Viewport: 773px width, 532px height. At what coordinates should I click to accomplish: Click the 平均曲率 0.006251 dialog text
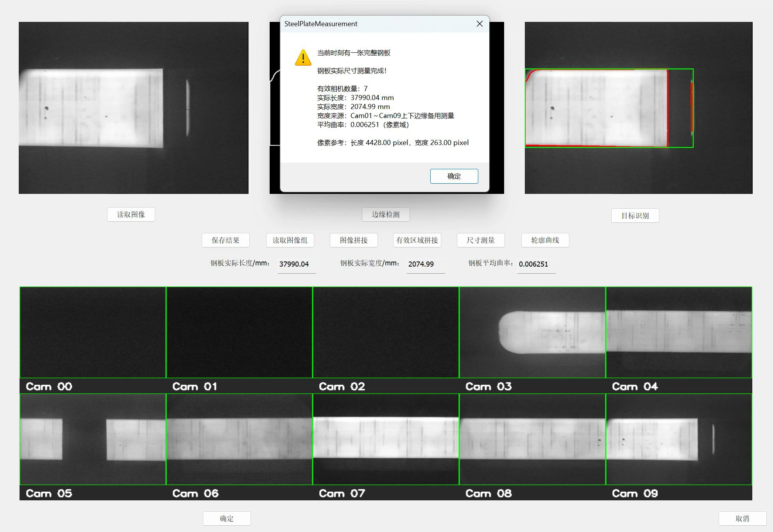coord(363,125)
